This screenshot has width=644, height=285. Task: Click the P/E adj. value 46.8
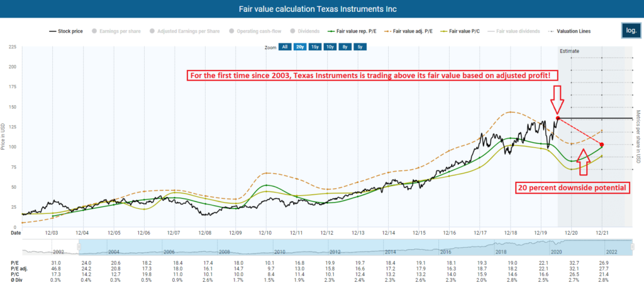[x=57, y=268]
